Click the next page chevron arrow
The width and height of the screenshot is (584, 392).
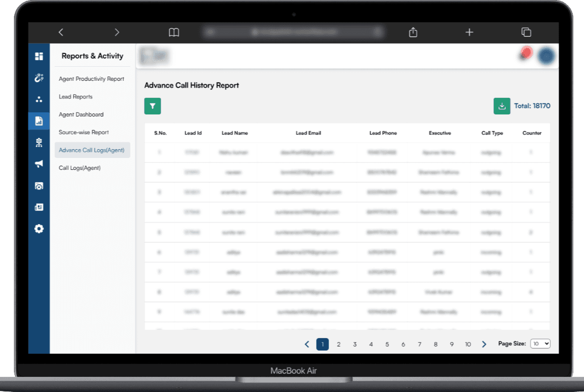click(484, 343)
